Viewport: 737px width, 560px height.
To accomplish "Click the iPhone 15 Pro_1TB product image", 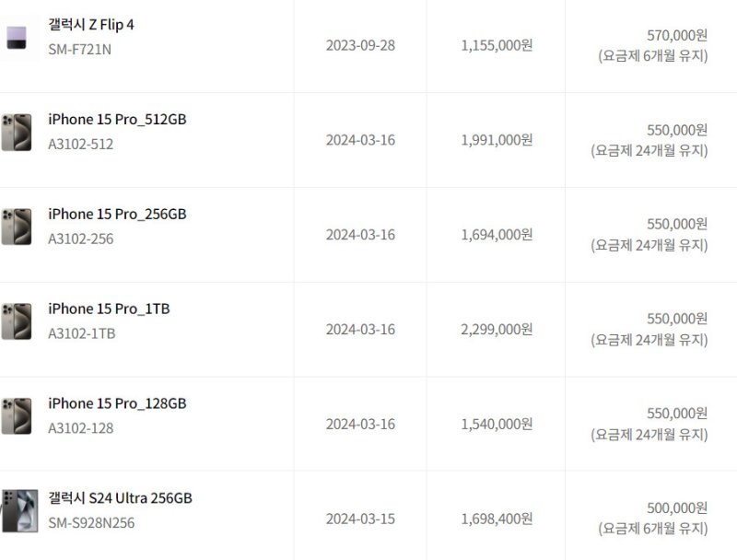I will (17, 321).
